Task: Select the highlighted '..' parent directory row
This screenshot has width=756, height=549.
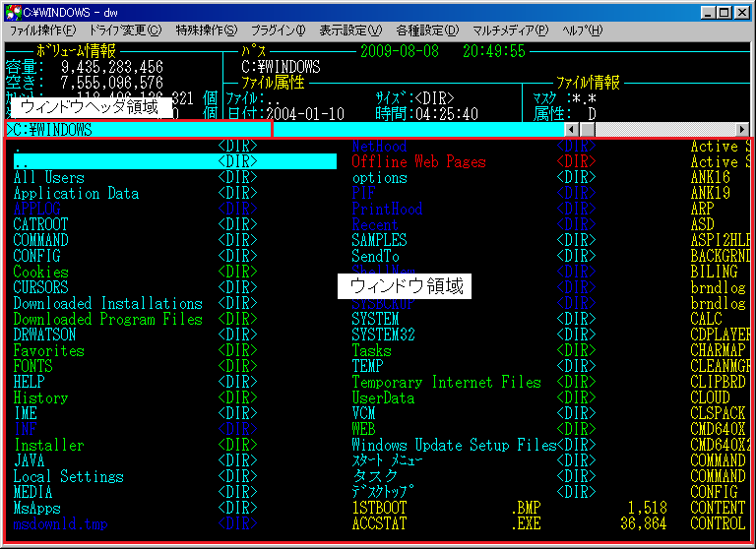Action: pyautogui.click(x=175, y=161)
